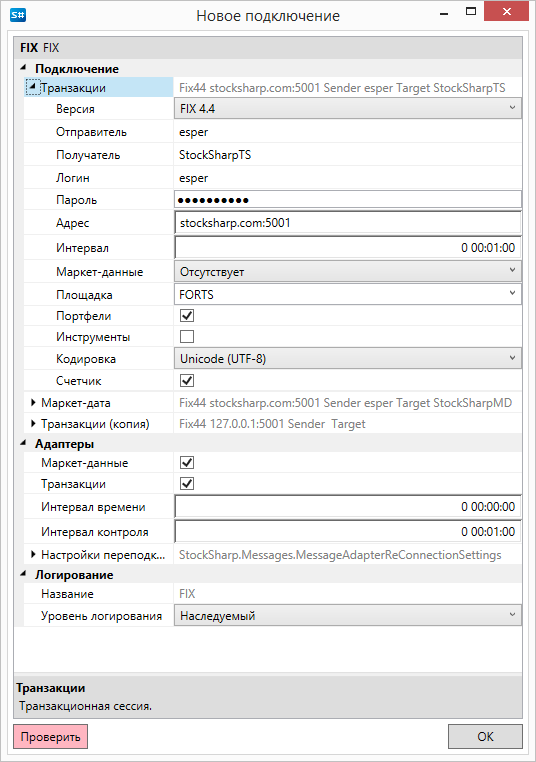Select the Отправитель row label

pyautogui.click(x=91, y=132)
